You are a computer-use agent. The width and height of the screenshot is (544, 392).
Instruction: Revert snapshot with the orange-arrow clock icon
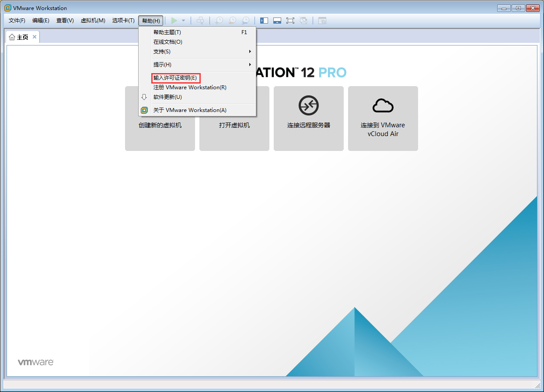click(x=232, y=20)
